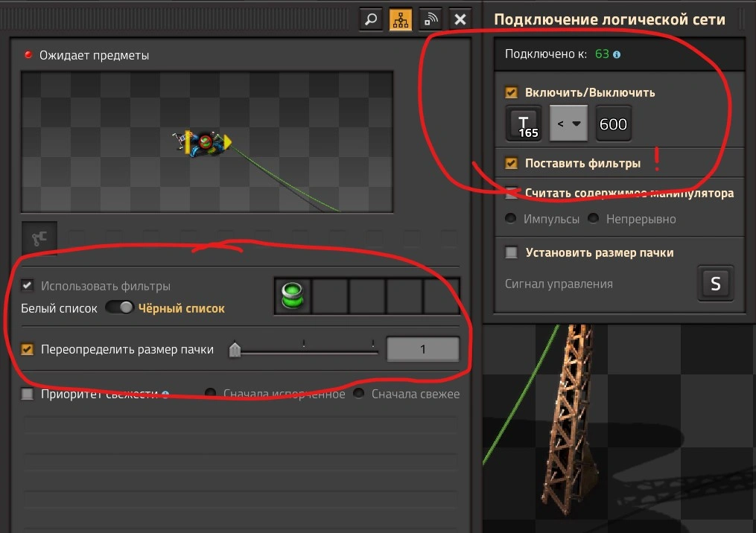The image size is (756, 533).
Task: Uncheck the Поставить фильтры option
Action: (512, 163)
